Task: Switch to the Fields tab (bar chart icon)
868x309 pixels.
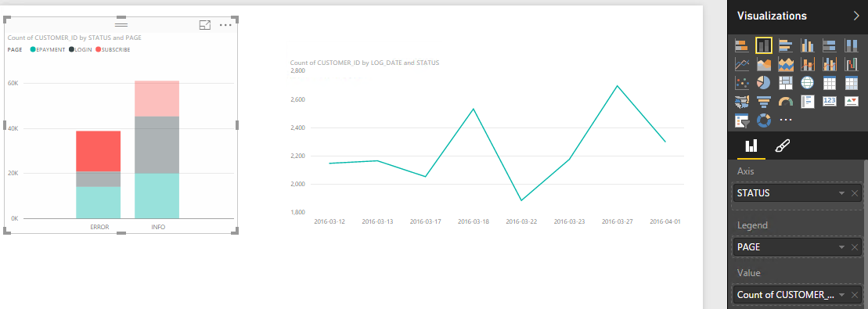Action: pyautogui.click(x=751, y=146)
